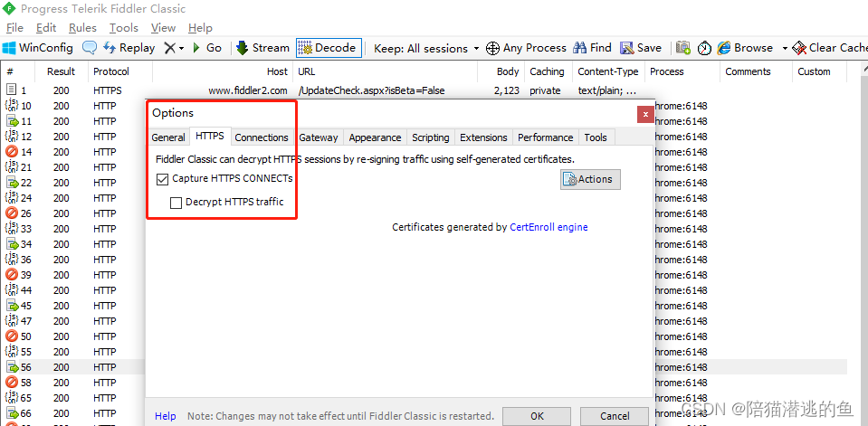
Task: Open the Tools tab in Options
Action: 596,137
